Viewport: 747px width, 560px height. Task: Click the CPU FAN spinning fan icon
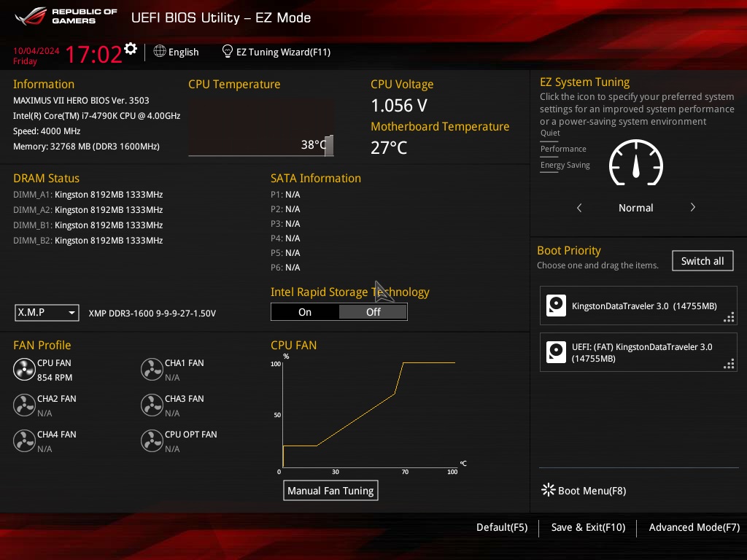pos(24,370)
